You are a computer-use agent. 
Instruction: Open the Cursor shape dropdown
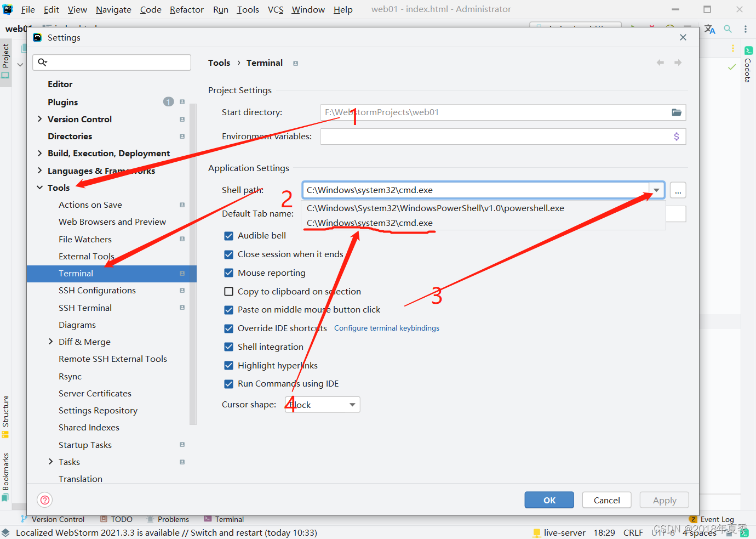click(x=323, y=405)
